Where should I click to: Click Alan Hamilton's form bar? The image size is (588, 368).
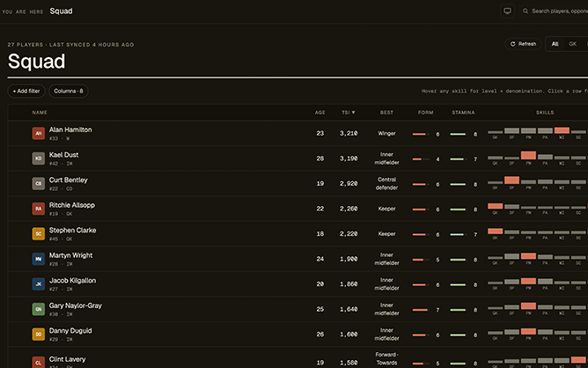[421, 134]
